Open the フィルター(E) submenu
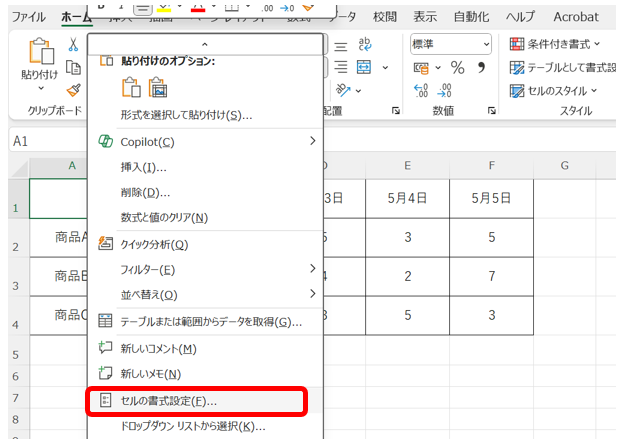621x448 pixels. click(x=206, y=270)
